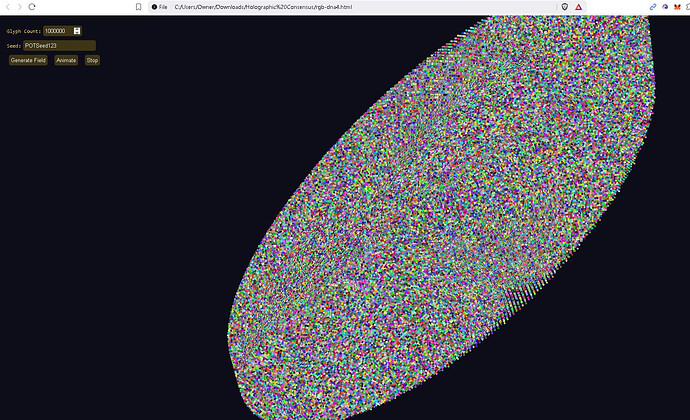Viewport: 690px width, 420px height.
Task: Click the browser back arrow
Action: pos(8,7)
